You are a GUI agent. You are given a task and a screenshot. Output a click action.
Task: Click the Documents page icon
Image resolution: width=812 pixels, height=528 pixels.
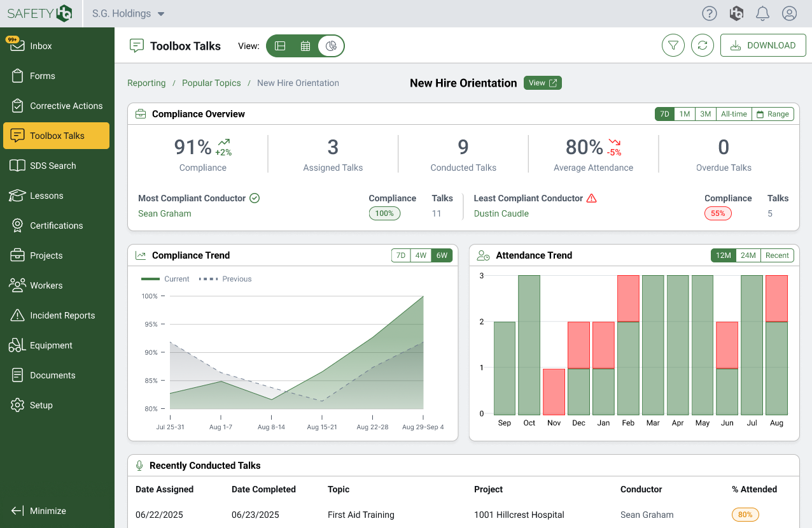click(x=18, y=375)
